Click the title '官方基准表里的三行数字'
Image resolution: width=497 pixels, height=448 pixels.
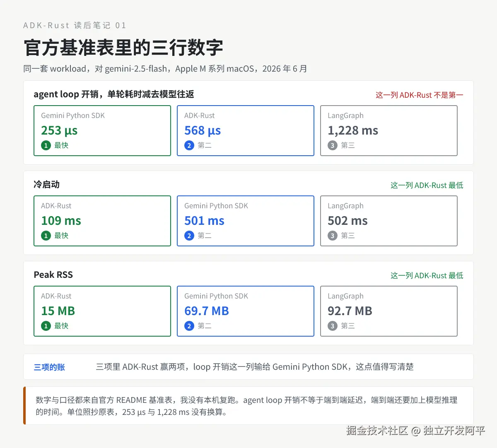click(123, 48)
